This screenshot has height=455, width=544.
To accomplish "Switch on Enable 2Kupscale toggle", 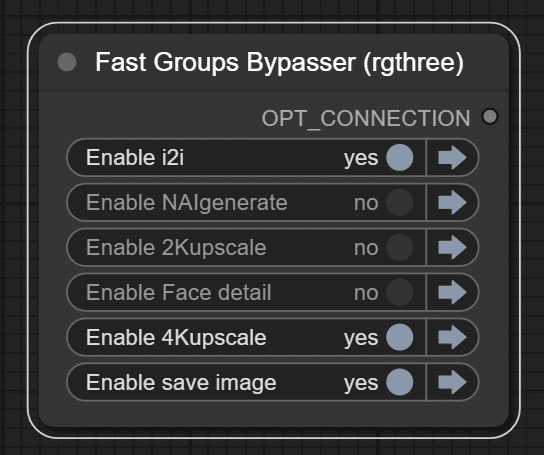I will 399,247.
